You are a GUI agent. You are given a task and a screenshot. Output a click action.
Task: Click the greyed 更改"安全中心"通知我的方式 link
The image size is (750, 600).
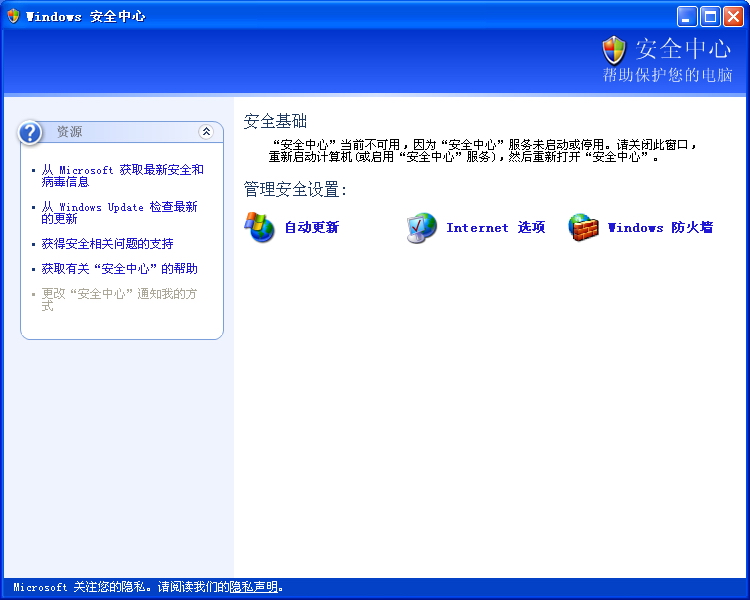point(119,300)
